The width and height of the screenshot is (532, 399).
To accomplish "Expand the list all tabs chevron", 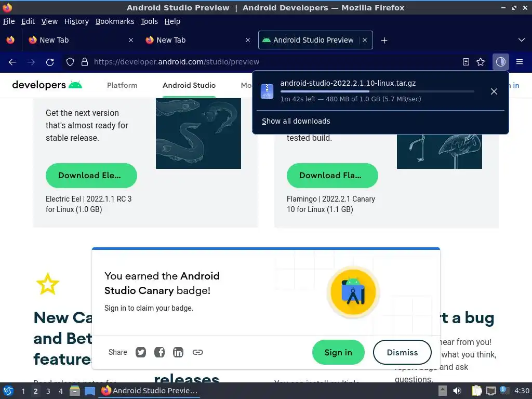I will (x=522, y=40).
